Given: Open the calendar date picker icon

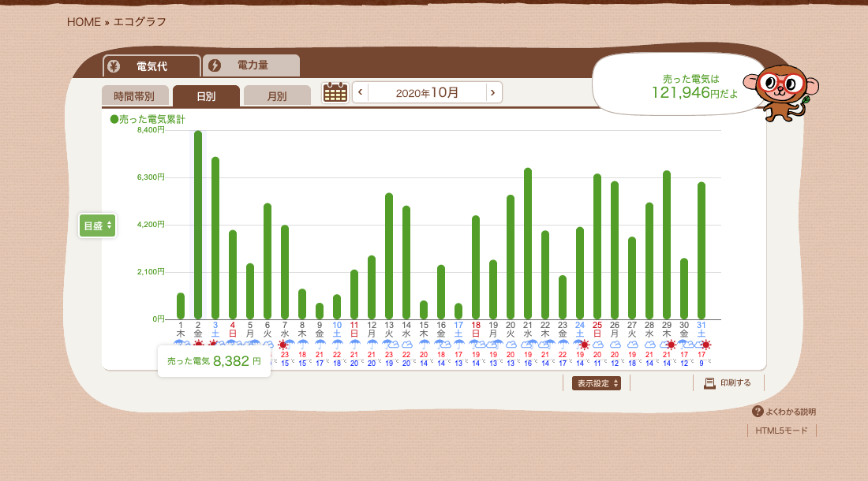Looking at the screenshot, I should (x=335, y=92).
